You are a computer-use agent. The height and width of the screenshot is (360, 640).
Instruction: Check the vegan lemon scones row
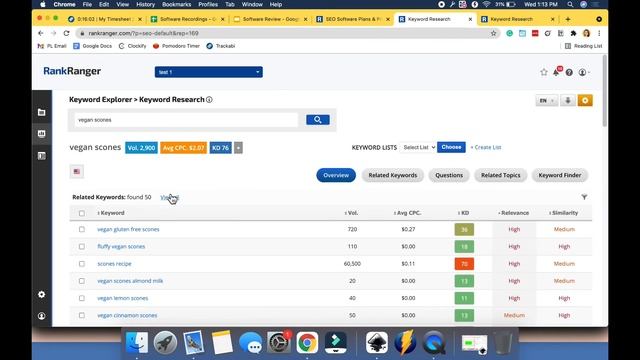click(82, 298)
